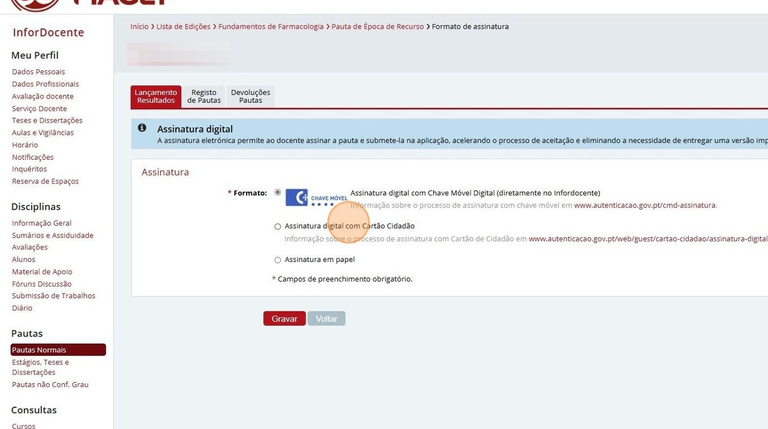
Task: Open Lista de Edições breadcrumb link
Action: coord(183,26)
